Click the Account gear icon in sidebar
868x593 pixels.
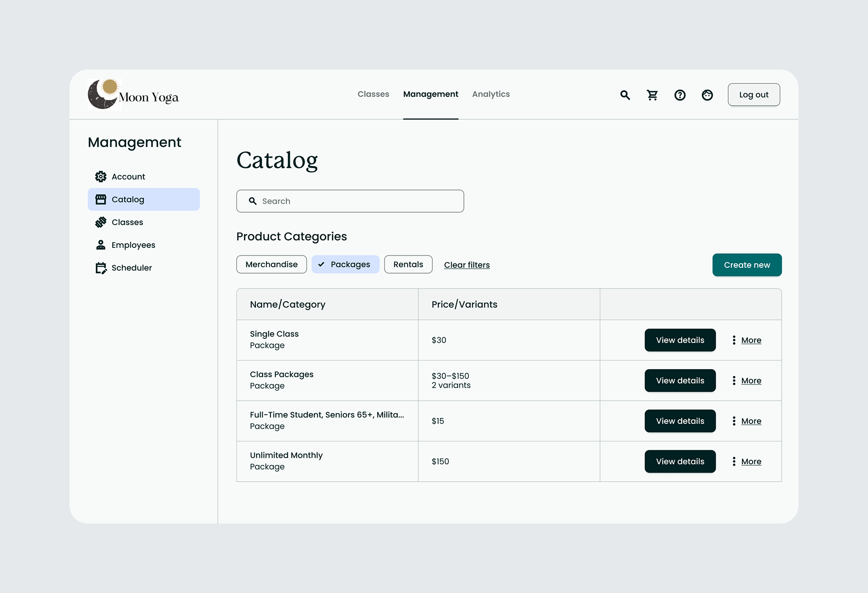point(101,176)
